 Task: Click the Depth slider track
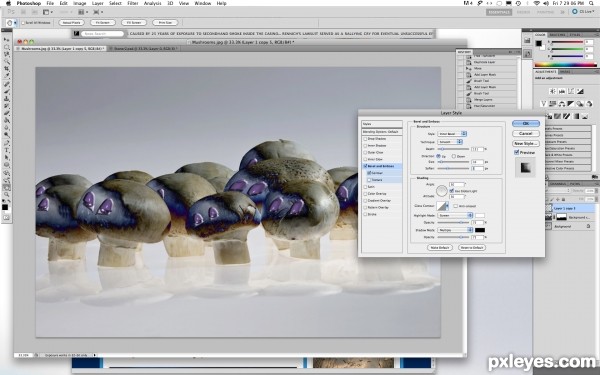(x=453, y=149)
